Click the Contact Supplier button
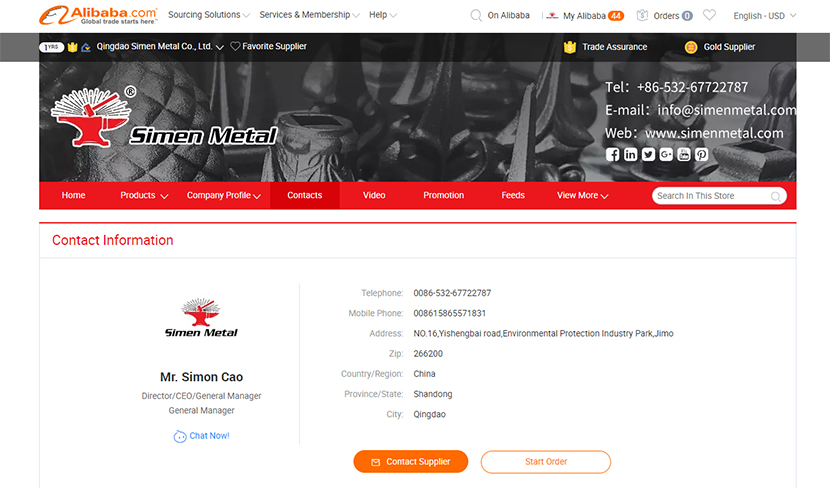This screenshot has height=488, width=830. 411,462
